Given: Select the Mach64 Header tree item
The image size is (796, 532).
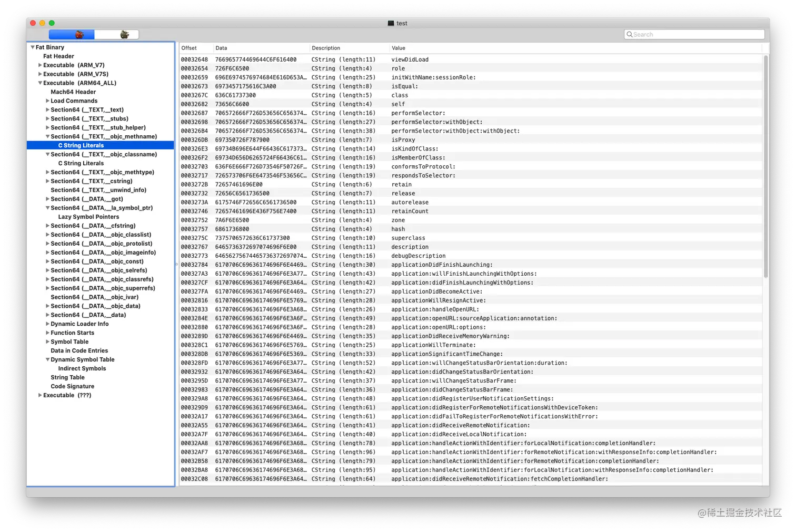Looking at the screenshot, I should click(73, 92).
